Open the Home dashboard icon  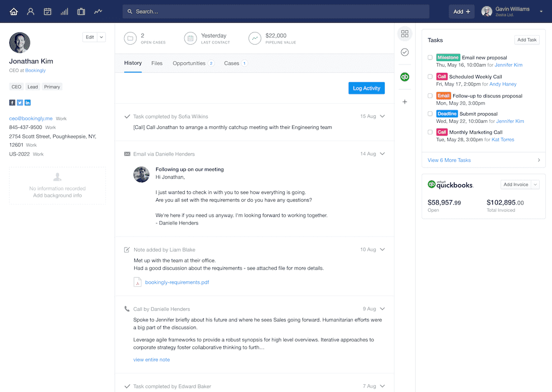[x=14, y=12]
